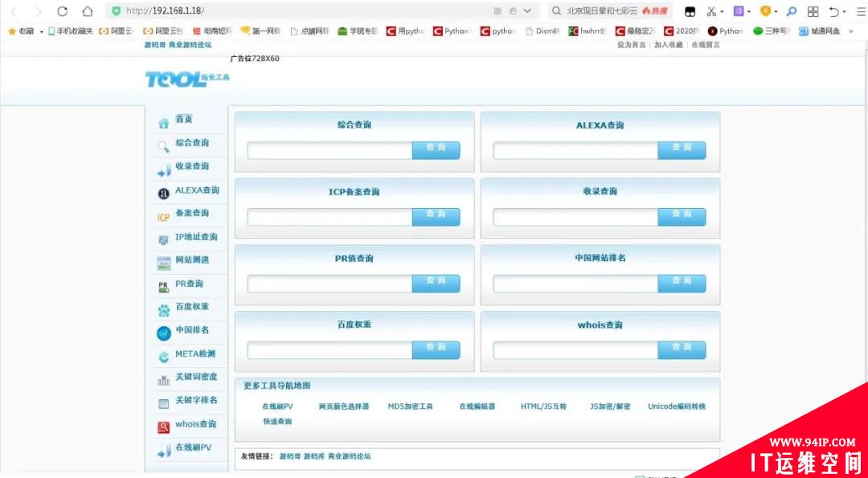
Task: Go back with the browser back arrow
Action: tap(14, 11)
